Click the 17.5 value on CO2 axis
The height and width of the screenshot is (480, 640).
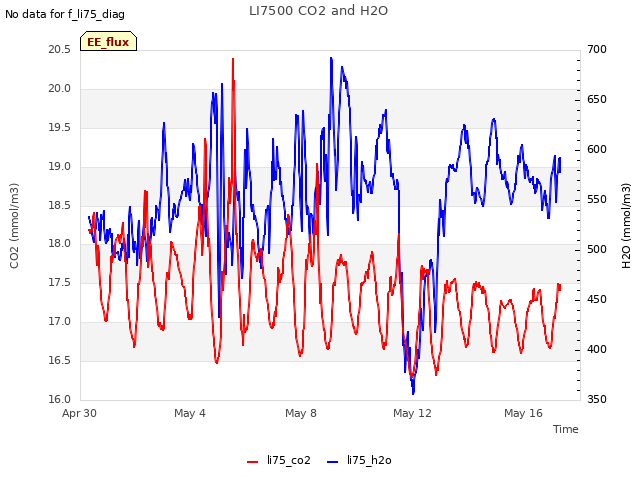point(60,282)
